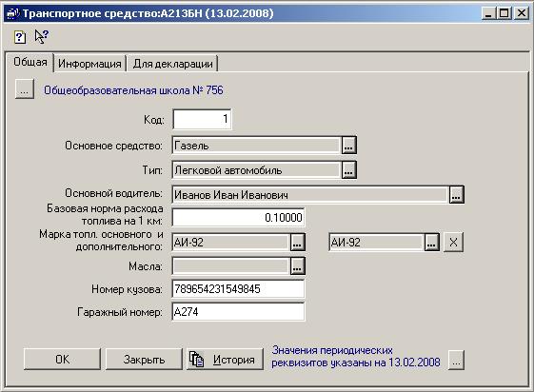The height and width of the screenshot is (392, 534).
Task: Open Основное средство selection list
Action: [348, 146]
